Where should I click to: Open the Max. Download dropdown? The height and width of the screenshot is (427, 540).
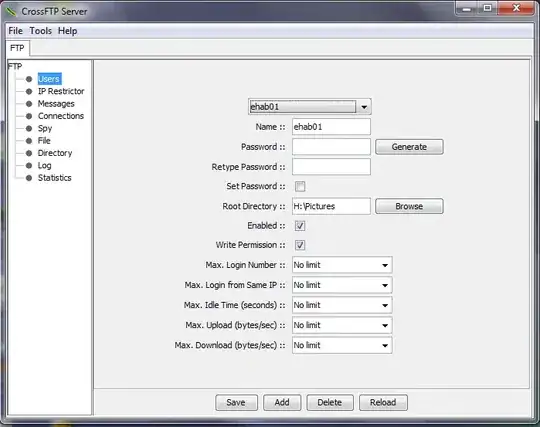click(342, 345)
